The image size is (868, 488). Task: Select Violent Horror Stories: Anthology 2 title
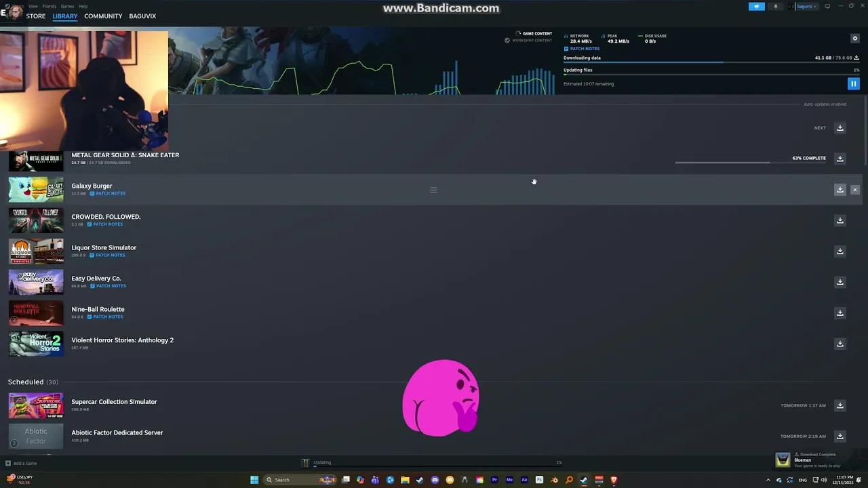point(123,340)
